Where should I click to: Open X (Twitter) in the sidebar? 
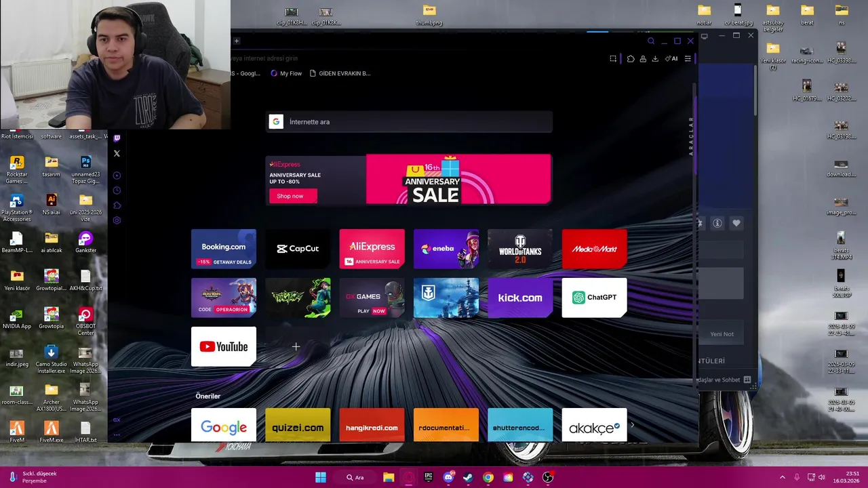117,153
